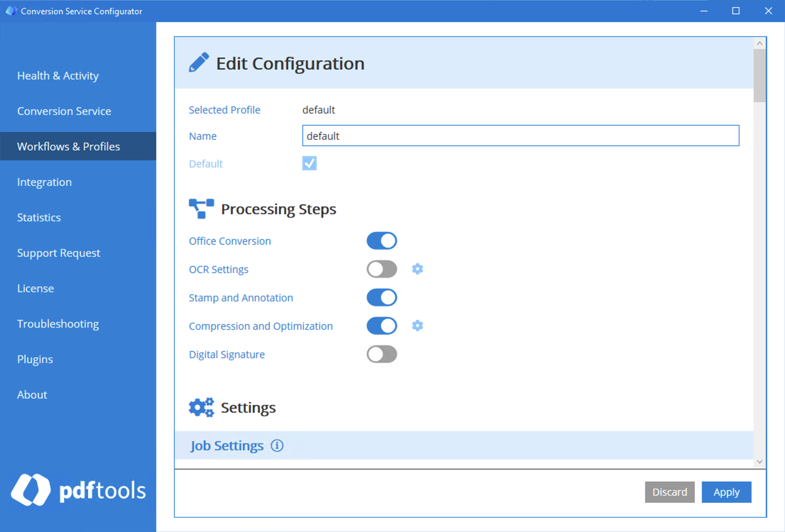
Task: Uncheck the Default checkbox
Action: point(309,163)
